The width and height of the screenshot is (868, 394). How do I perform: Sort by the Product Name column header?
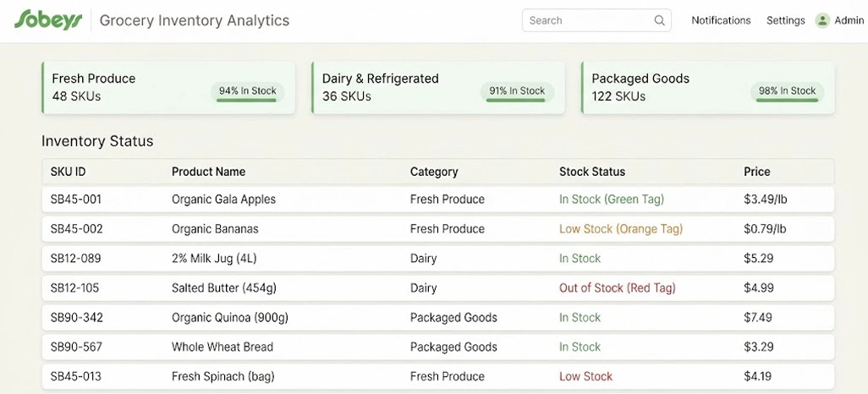208,172
